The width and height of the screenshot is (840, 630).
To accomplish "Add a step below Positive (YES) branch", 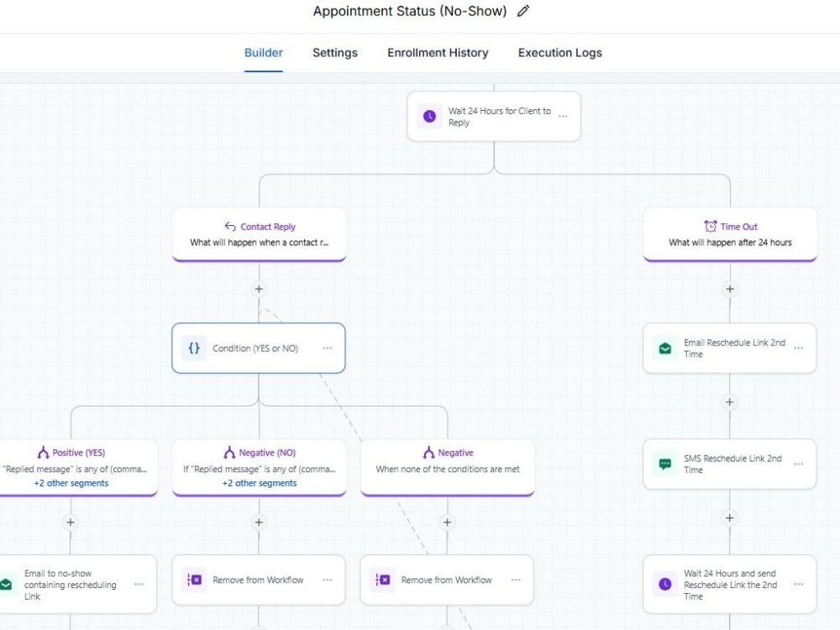I will pos(71,522).
